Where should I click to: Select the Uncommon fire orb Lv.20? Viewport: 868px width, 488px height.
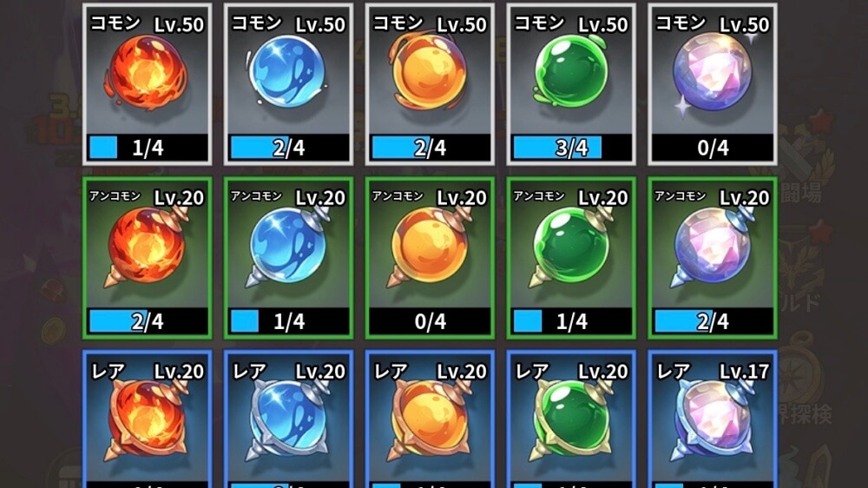point(148,258)
